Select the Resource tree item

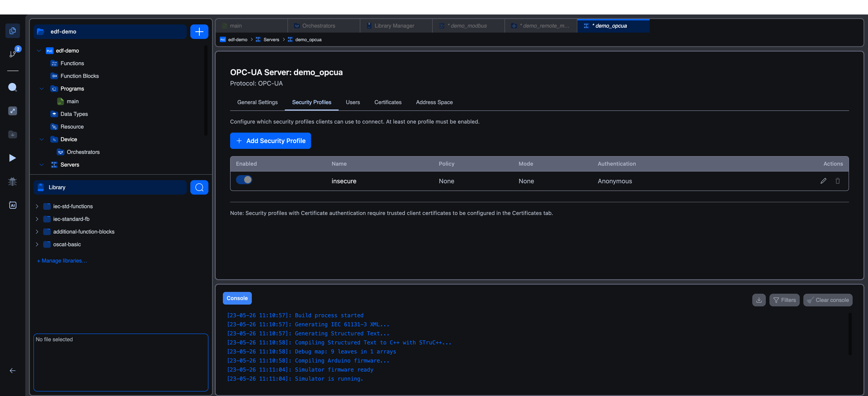coord(72,127)
